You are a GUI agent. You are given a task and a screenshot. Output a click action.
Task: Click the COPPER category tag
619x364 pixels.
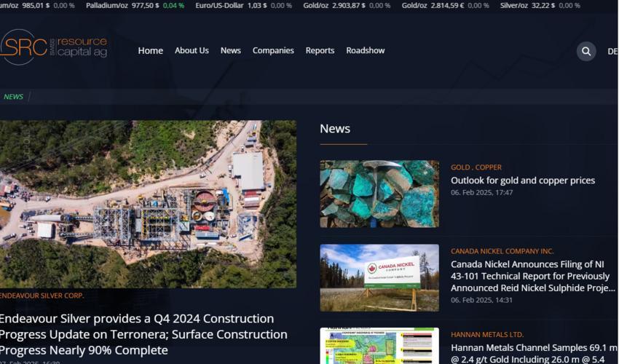pos(489,167)
